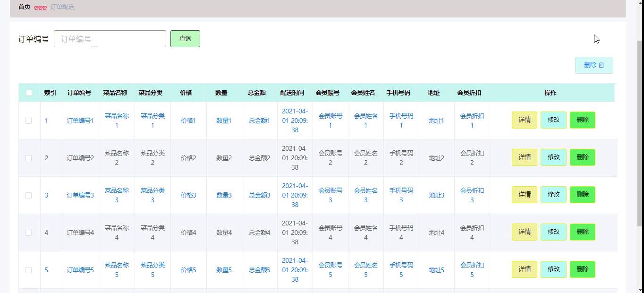Click 修改 button for order 订单编号4

[x=553, y=232]
